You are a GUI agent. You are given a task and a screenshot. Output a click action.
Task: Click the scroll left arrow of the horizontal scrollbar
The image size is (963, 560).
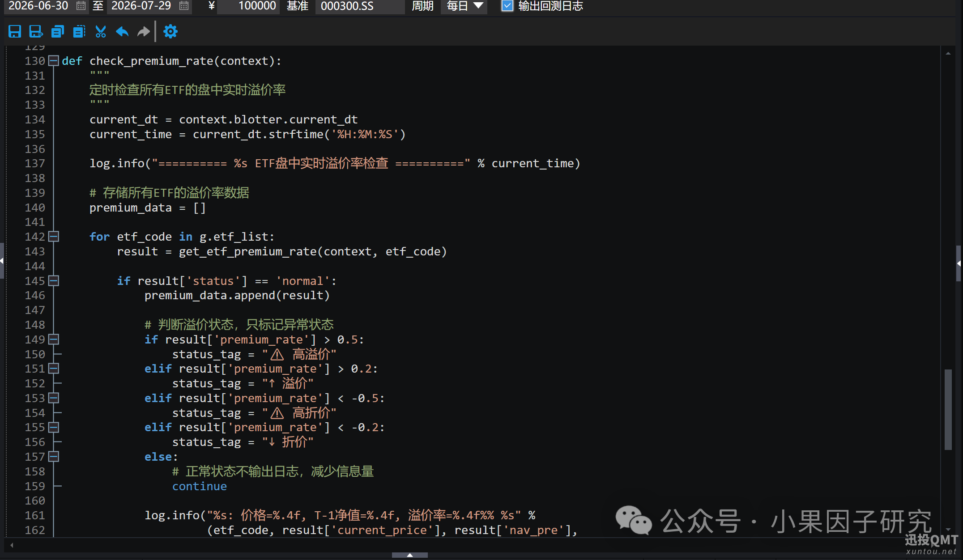pyautogui.click(x=12, y=545)
